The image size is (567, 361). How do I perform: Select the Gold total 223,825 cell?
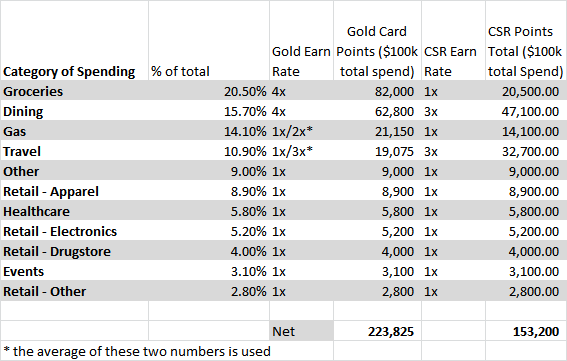(x=377, y=331)
